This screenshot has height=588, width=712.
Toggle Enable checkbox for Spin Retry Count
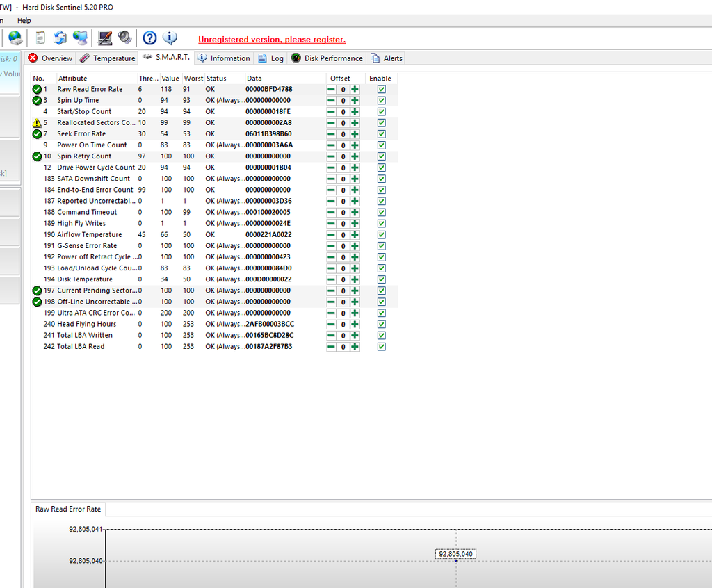click(x=382, y=156)
